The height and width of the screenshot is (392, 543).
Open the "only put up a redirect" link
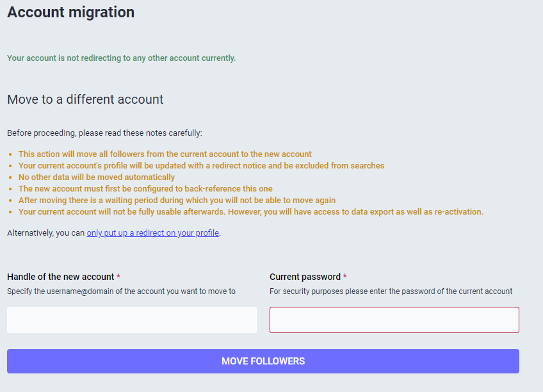pos(153,233)
